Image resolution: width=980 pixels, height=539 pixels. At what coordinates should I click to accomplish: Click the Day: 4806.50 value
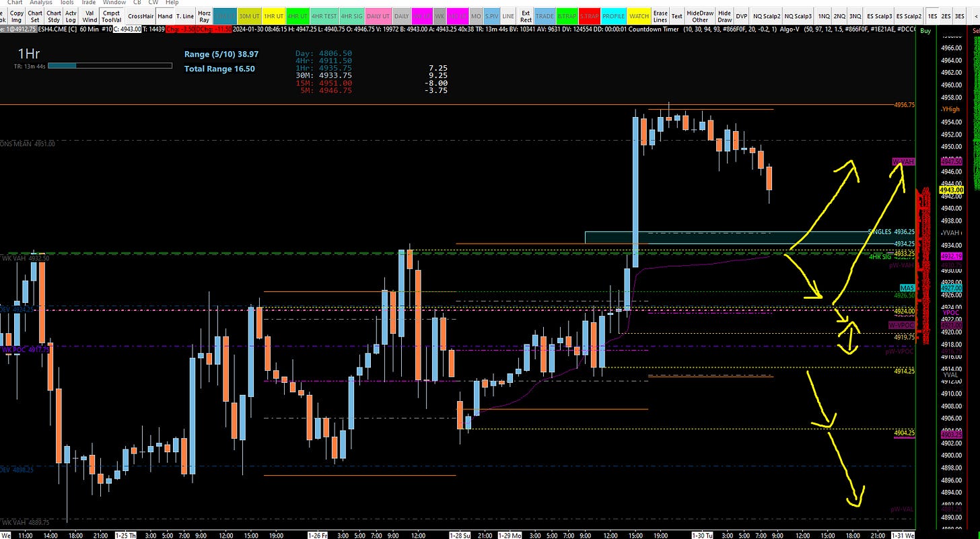[x=324, y=53]
